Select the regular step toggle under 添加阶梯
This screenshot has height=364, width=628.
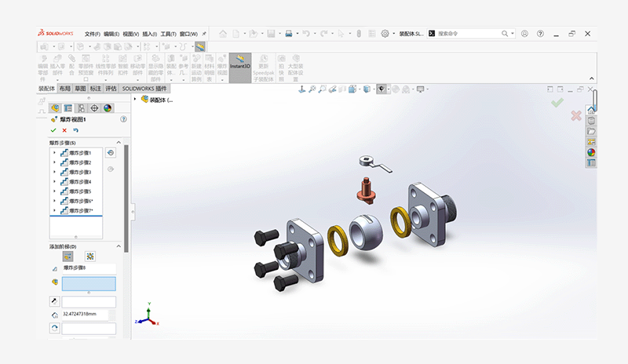point(68,256)
